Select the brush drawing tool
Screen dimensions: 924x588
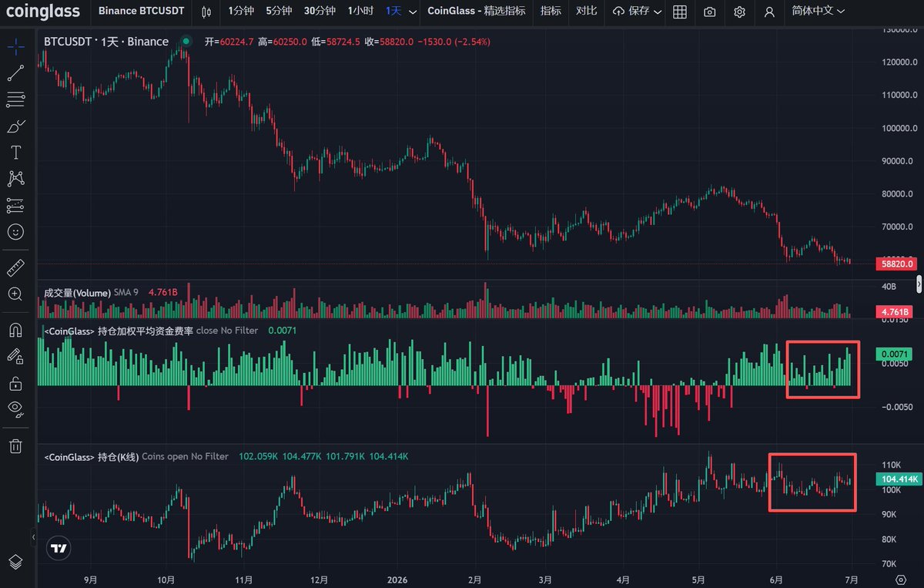[x=15, y=126]
